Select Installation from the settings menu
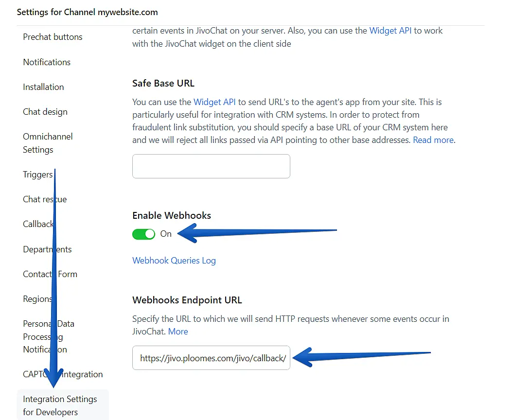 click(43, 87)
